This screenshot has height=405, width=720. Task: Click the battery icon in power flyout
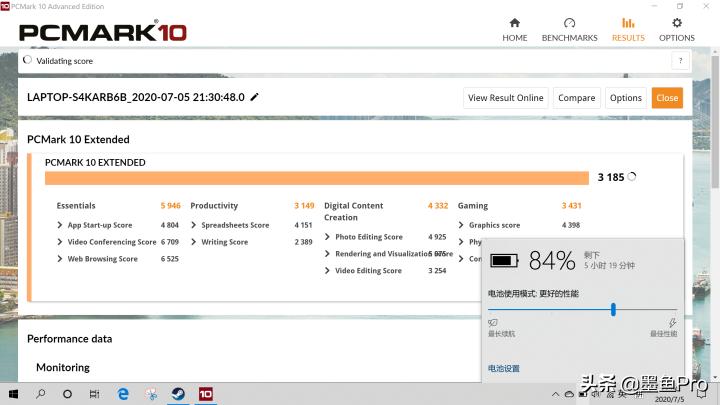(x=504, y=261)
